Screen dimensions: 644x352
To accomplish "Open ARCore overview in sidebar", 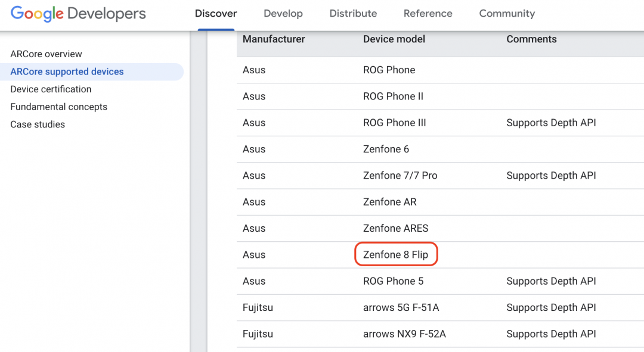I will 46,54.
